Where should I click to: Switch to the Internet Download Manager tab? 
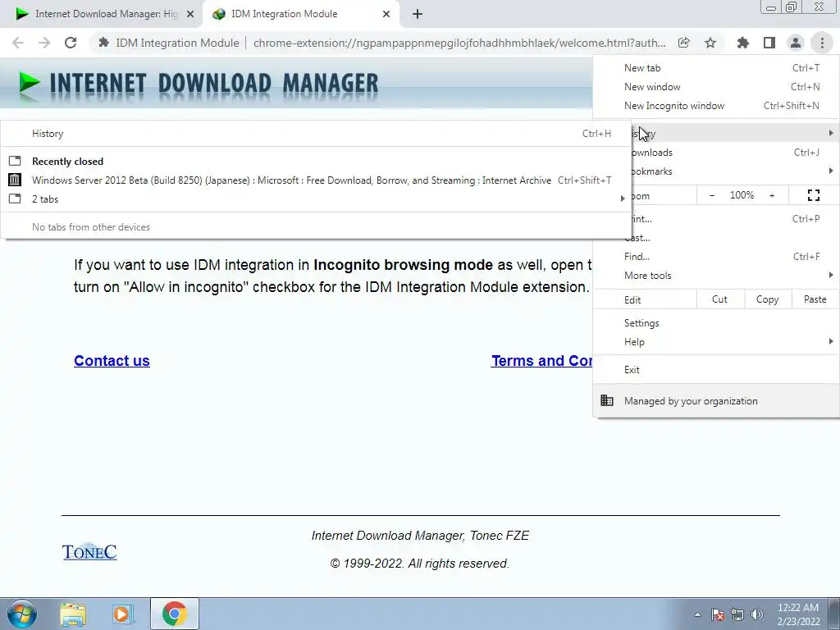coord(102,15)
